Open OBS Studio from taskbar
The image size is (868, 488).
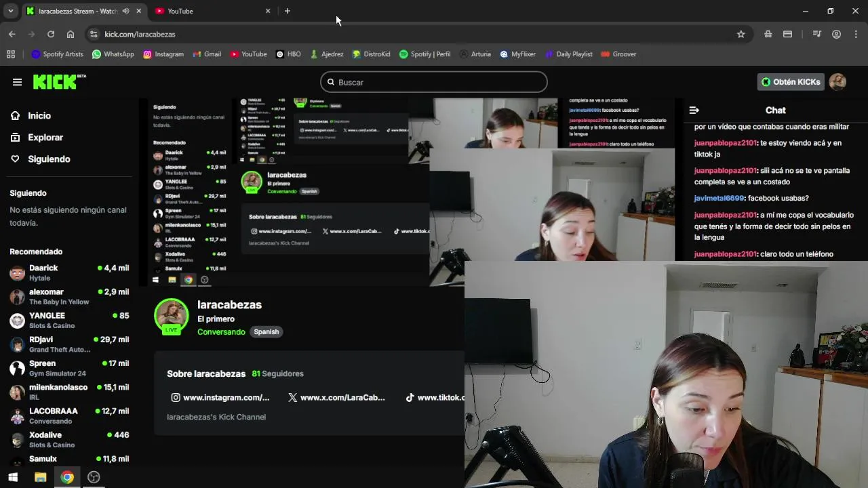(x=94, y=477)
